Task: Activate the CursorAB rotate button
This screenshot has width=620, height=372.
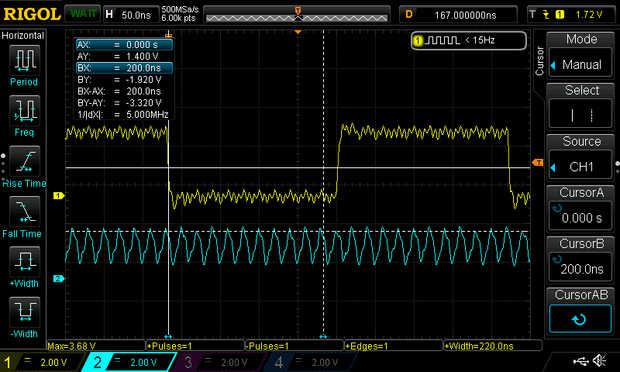Action: (580, 319)
